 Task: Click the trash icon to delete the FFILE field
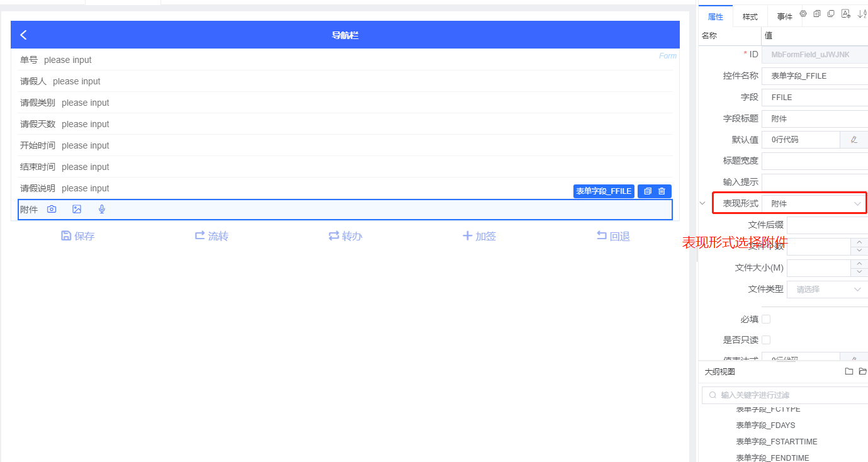click(662, 191)
